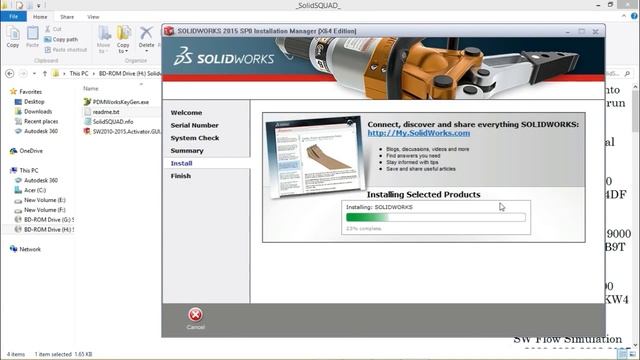Open New Volume (F:) drive
The width and height of the screenshot is (640, 360).
coord(40,210)
